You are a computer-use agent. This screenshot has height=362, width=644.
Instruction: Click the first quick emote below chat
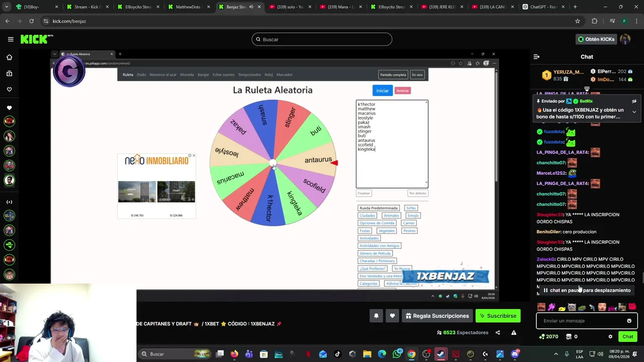tap(541, 307)
